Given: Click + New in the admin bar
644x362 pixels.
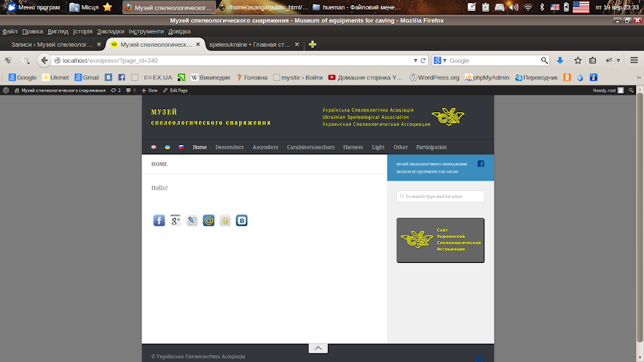Looking at the screenshot, I should pyautogui.click(x=149, y=90).
